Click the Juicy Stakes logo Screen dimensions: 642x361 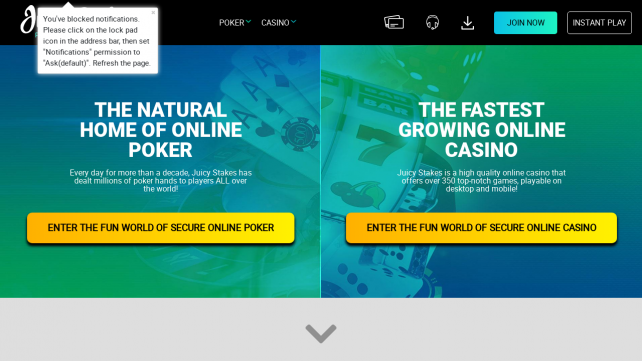click(x=29, y=20)
